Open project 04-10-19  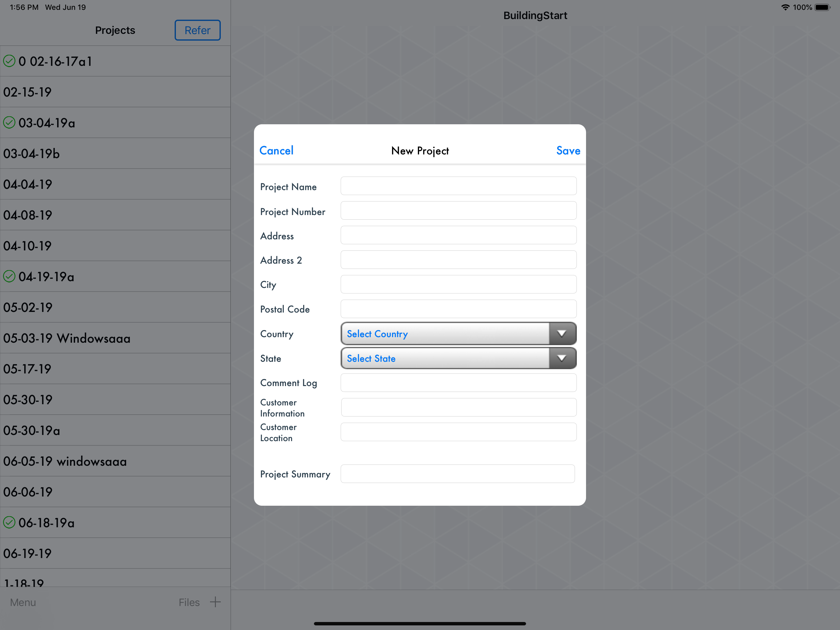[x=115, y=246]
